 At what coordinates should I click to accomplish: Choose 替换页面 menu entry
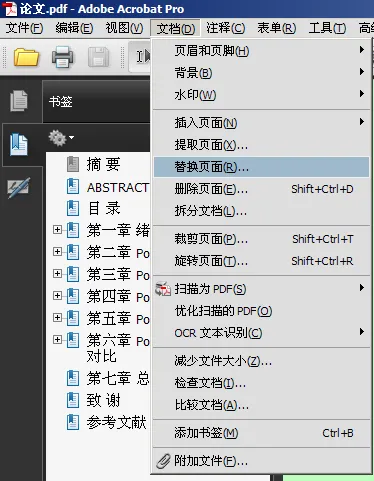click(x=262, y=167)
